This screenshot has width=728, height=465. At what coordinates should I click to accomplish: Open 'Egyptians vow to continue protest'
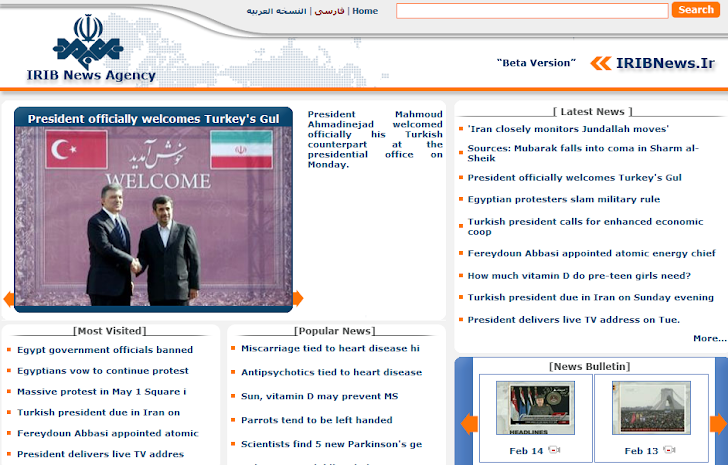coord(103,371)
